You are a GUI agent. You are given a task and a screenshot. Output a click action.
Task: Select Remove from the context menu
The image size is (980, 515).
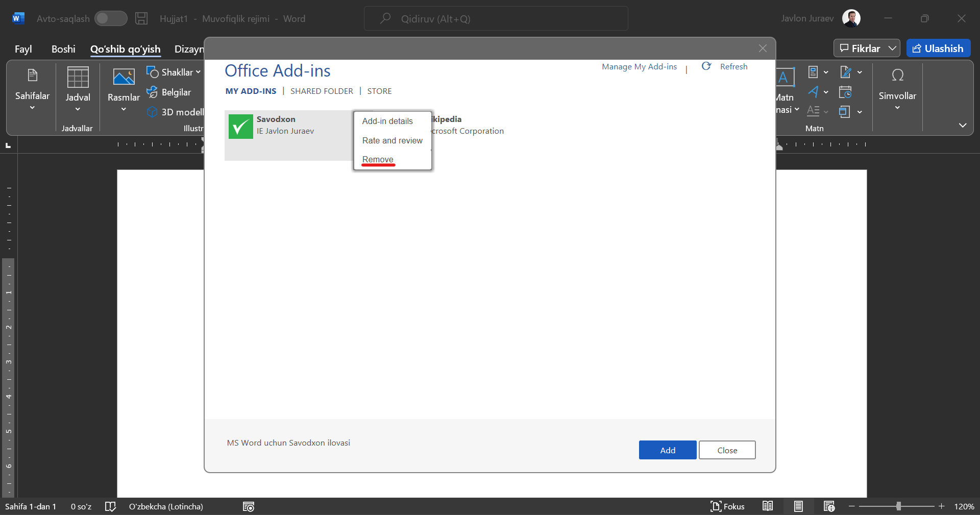point(378,159)
